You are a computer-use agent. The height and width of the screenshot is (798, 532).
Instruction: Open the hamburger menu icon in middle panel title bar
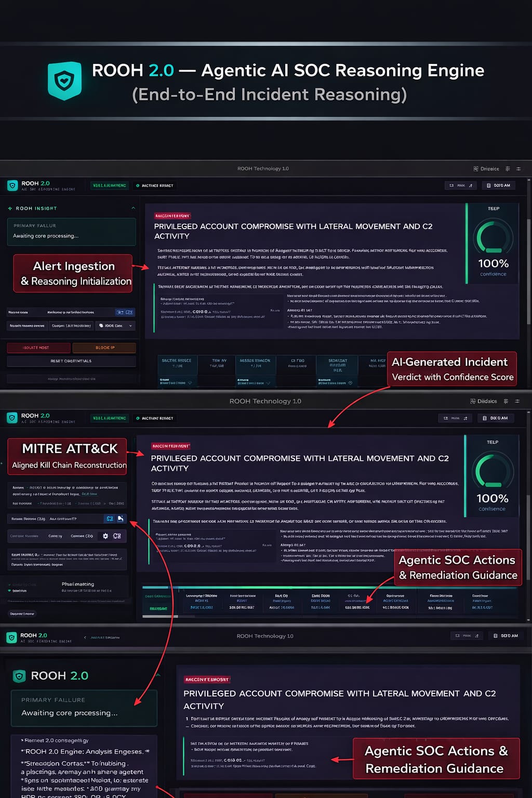pos(517,401)
